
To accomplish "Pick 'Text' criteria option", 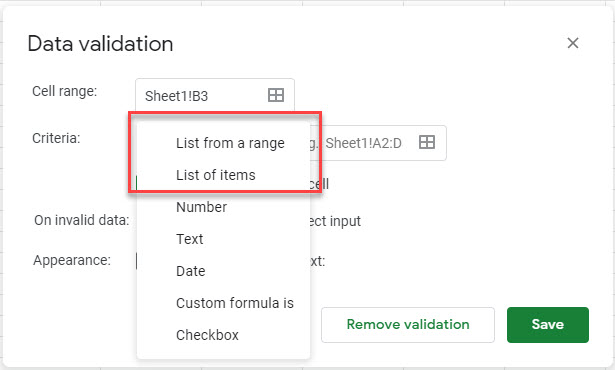I will (x=224, y=239).
